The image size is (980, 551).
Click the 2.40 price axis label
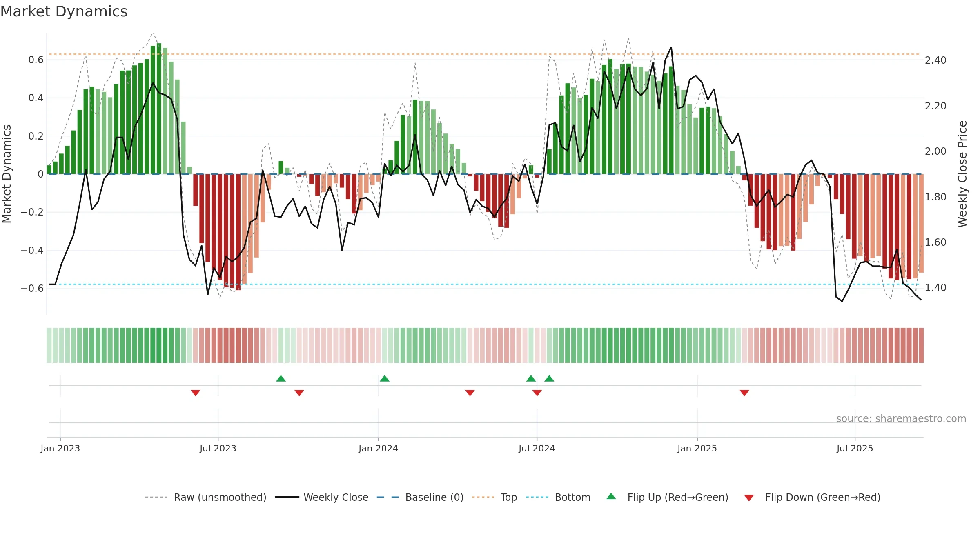(935, 60)
